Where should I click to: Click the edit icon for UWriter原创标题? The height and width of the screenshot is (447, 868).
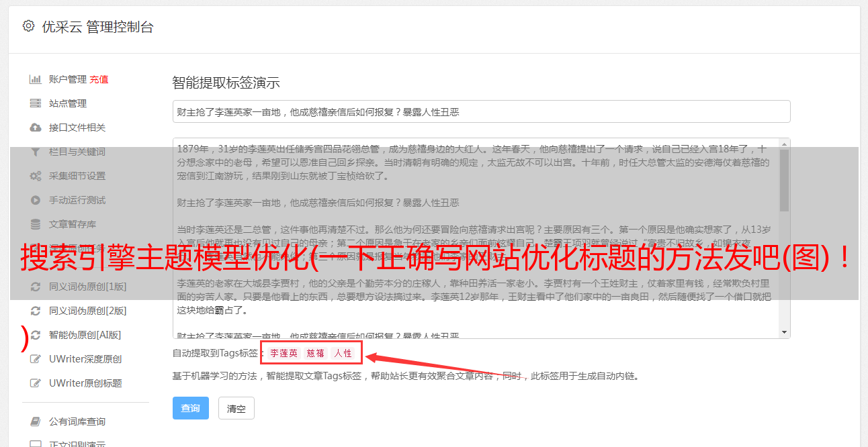(36, 383)
